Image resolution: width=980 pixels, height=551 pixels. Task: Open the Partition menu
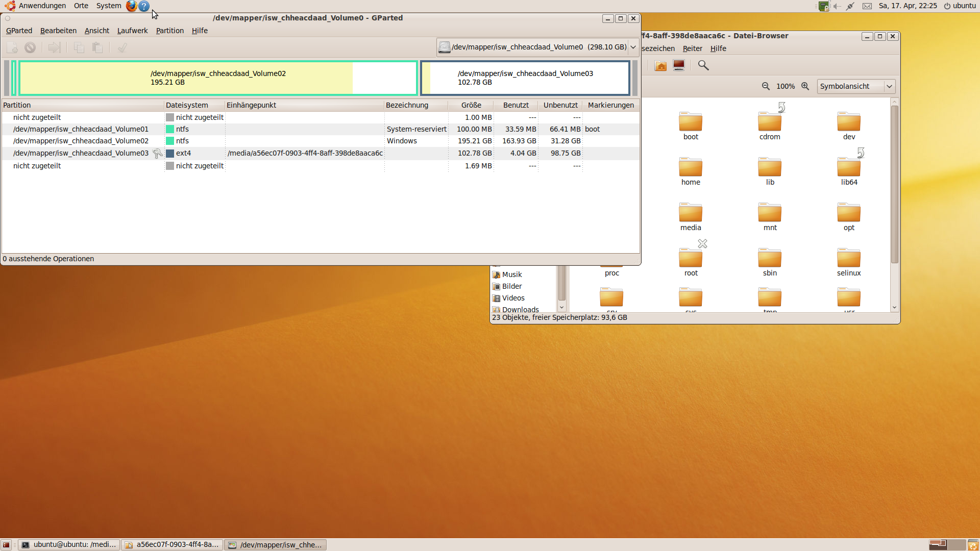click(169, 31)
